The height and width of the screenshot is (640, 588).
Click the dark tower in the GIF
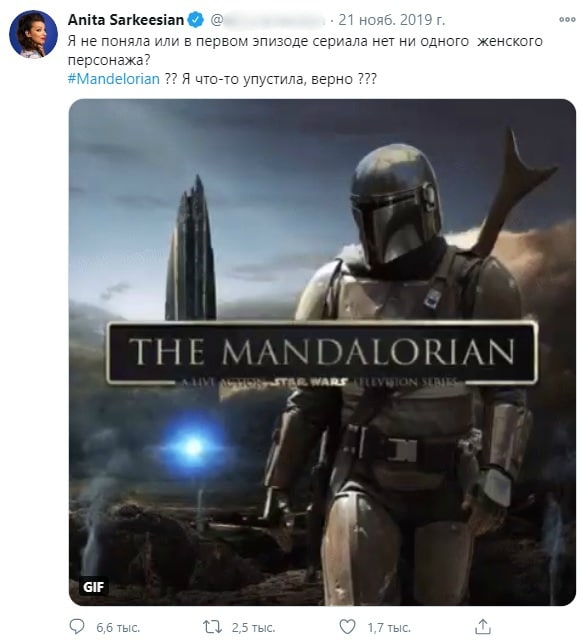click(x=190, y=248)
